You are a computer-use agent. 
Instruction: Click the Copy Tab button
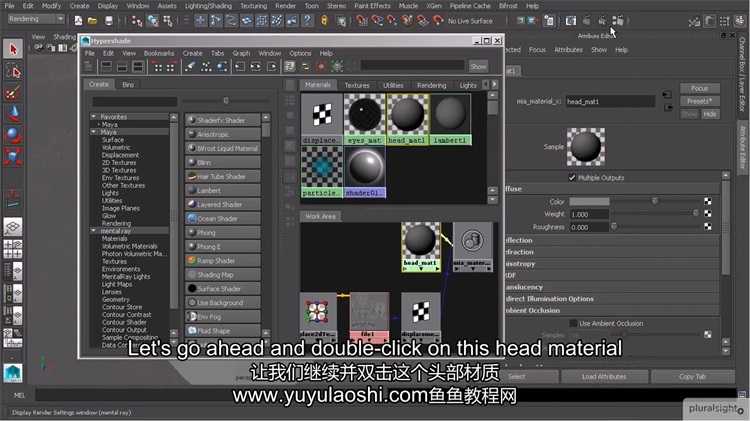(x=692, y=377)
